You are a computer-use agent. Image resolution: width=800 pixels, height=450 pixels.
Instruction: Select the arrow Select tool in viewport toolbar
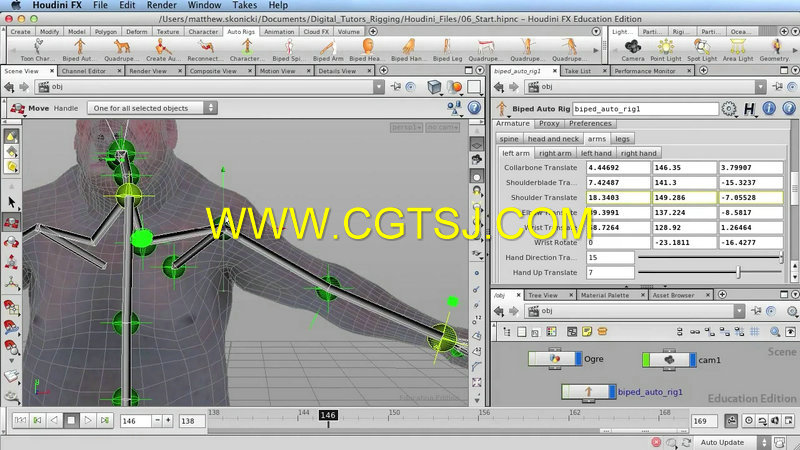tap(11, 203)
